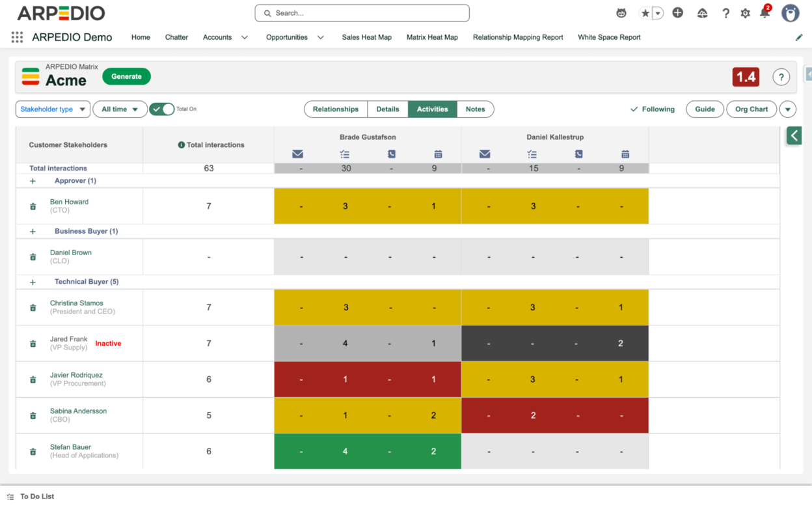Open the Favorites list dropdown arrow
The image size is (812, 507).
point(658,13)
